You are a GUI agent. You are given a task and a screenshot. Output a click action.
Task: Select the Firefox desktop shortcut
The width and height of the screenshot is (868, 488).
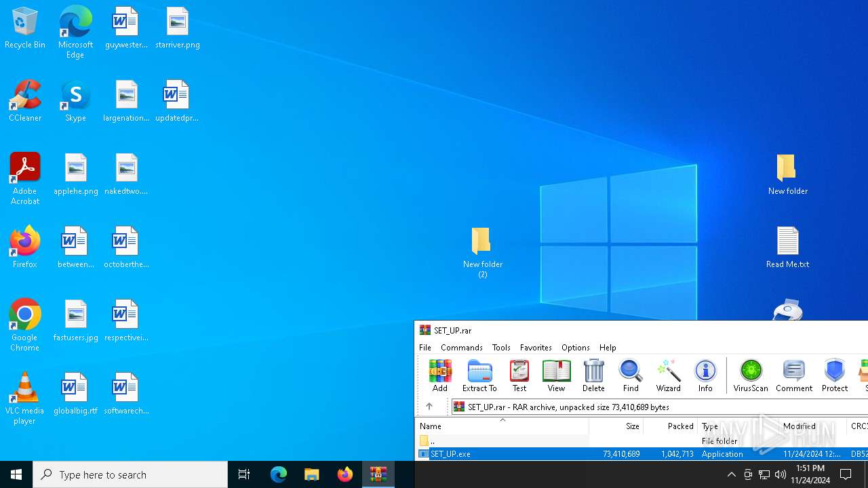point(25,247)
